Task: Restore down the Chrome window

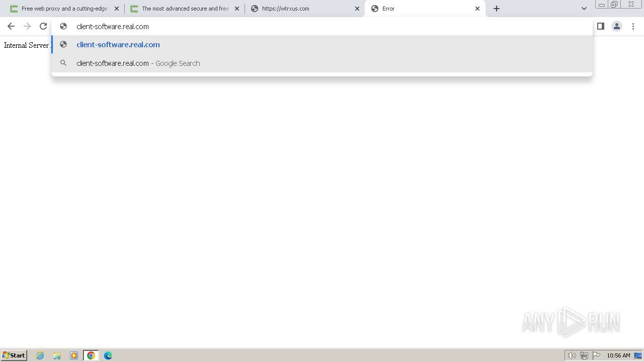Action: (614, 5)
